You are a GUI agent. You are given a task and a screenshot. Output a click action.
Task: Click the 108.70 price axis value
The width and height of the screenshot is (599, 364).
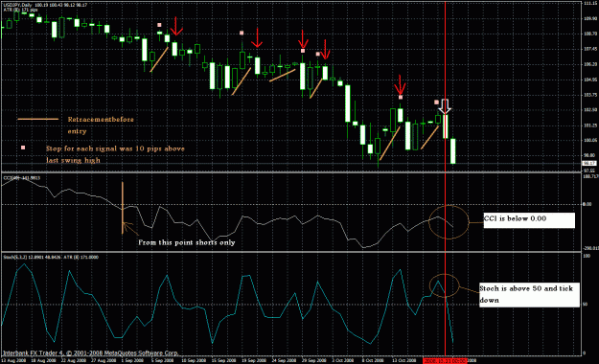(x=590, y=34)
